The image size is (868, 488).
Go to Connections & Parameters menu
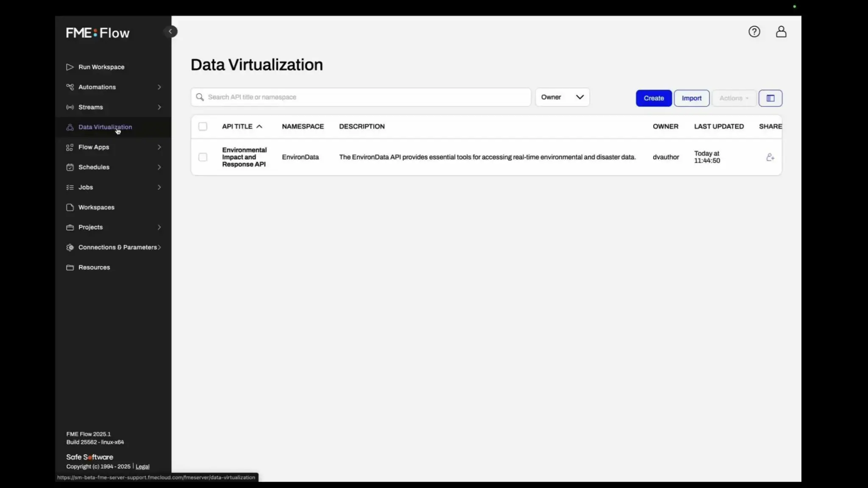[117, 247]
